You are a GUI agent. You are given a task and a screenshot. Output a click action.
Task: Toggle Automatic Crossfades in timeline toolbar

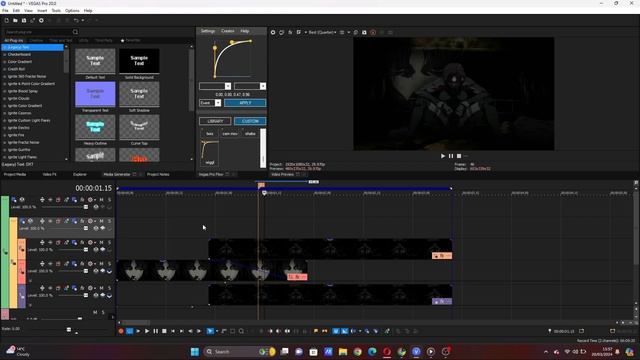click(344, 331)
